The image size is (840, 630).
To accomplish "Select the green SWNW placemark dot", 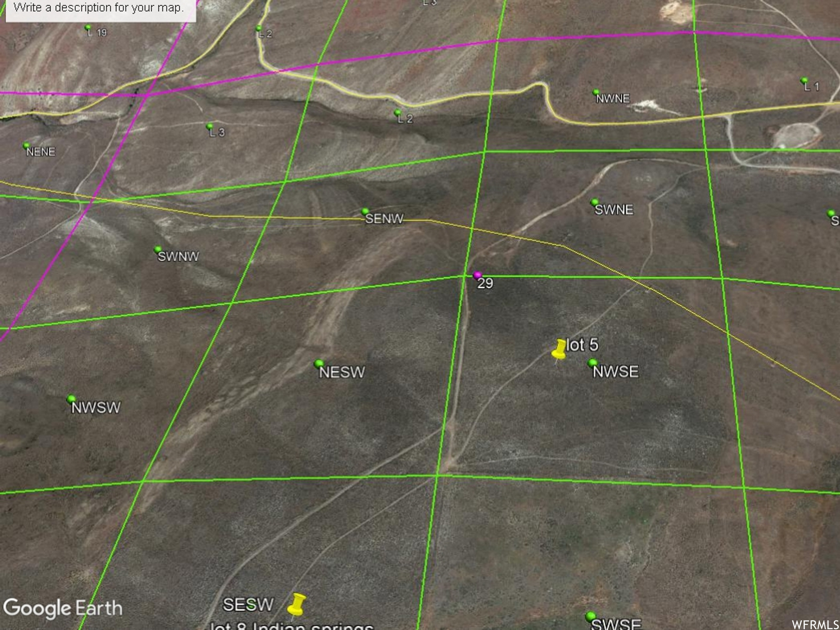I will coord(158,249).
